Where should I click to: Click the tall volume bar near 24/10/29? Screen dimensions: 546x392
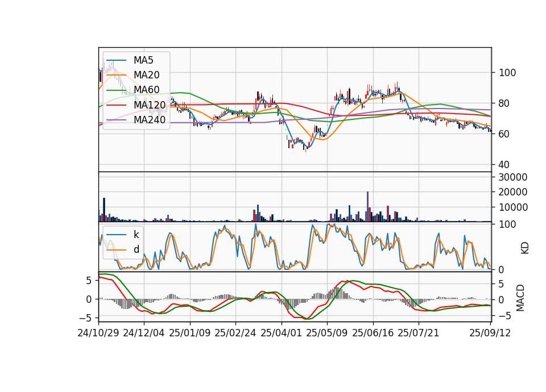tap(104, 210)
